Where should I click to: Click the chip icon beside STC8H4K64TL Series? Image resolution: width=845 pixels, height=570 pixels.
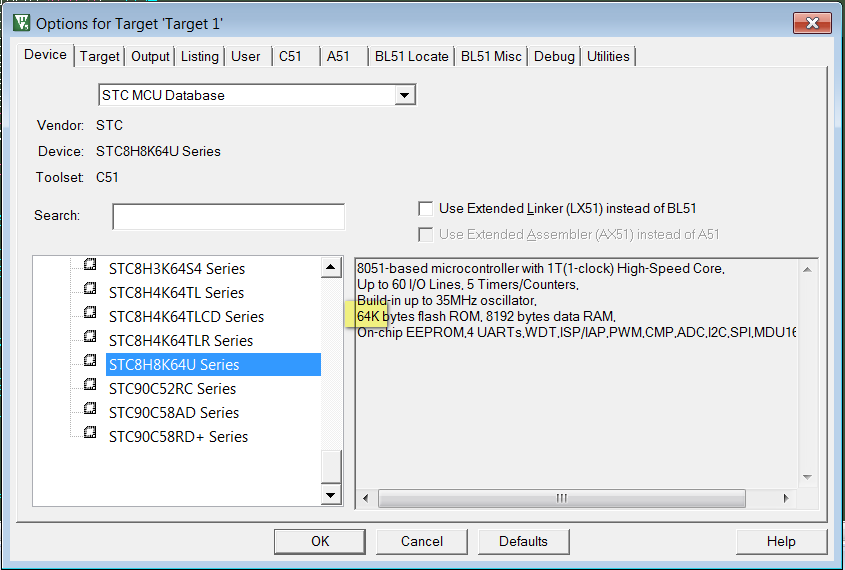point(90,289)
